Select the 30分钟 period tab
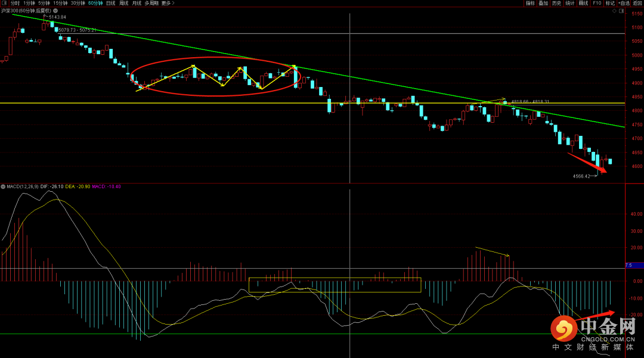The width and height of the screenshot is (644, 358). (78, 3)
